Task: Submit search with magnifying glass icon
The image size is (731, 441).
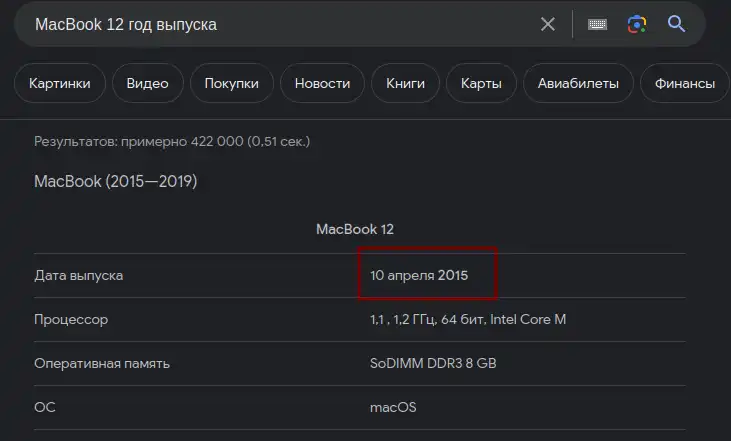Action: click(x=676, y=23)
